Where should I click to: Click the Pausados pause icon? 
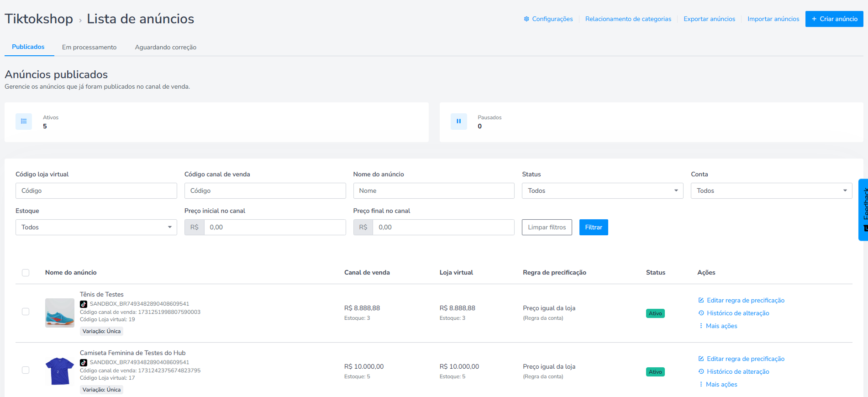click(459, 122)
